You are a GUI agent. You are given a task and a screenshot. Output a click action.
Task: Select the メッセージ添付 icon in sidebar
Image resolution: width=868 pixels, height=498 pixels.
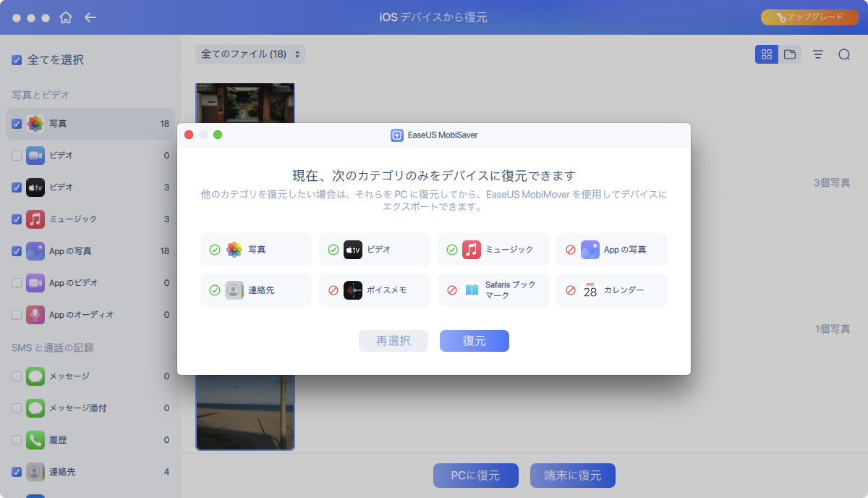click(x=35, y=408)
